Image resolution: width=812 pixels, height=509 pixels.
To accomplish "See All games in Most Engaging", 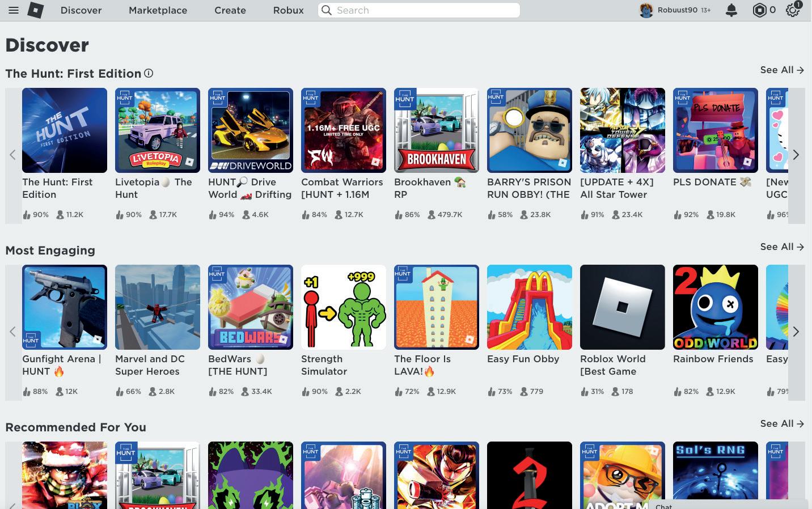I will pos(782,247).
